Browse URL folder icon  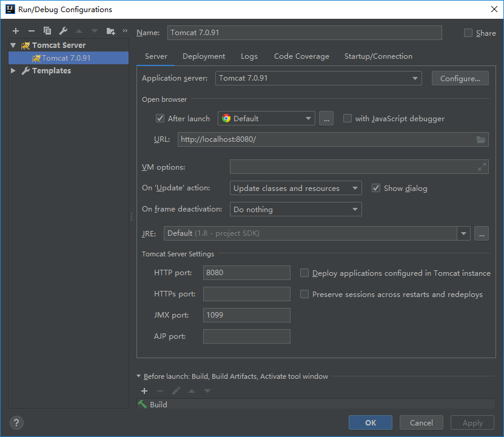(x=481, y=139)
